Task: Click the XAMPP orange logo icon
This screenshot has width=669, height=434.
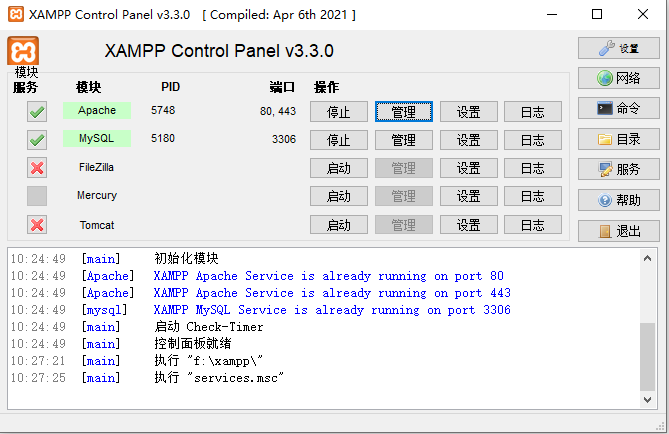Action: click(x=23, y=51)
